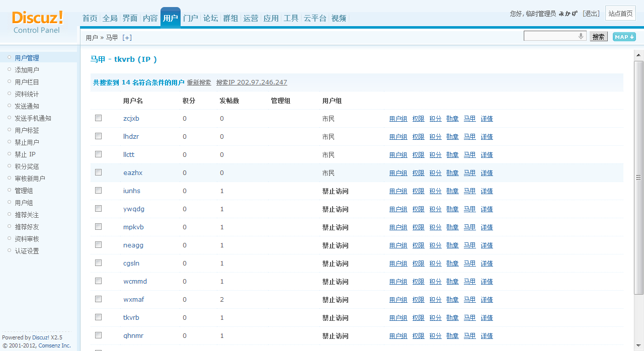
Task: Check the box for user wxmaf
Action: point(99,299)
